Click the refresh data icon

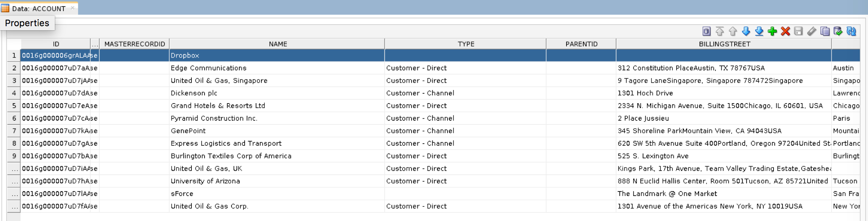click(x=851, y=32)
